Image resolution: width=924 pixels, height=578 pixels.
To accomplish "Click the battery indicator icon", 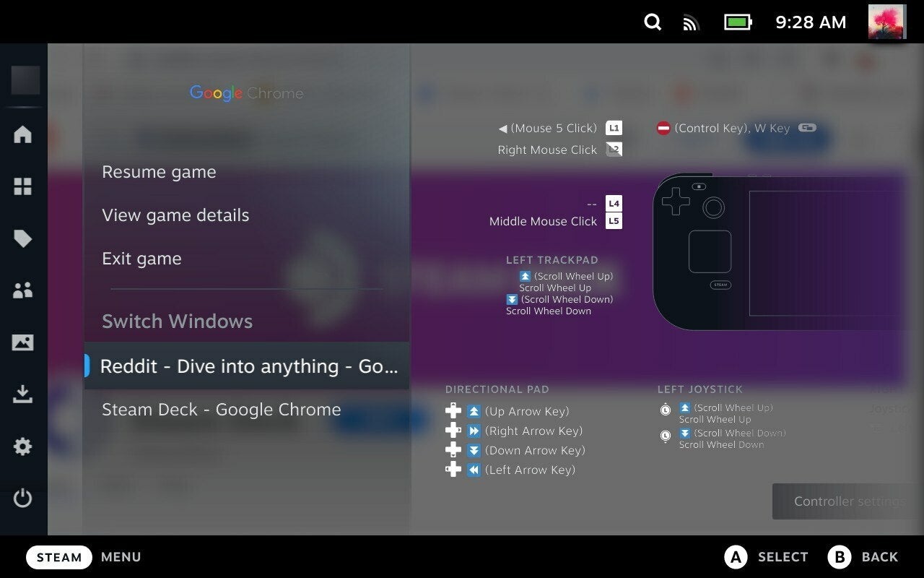I will point(738,22).
